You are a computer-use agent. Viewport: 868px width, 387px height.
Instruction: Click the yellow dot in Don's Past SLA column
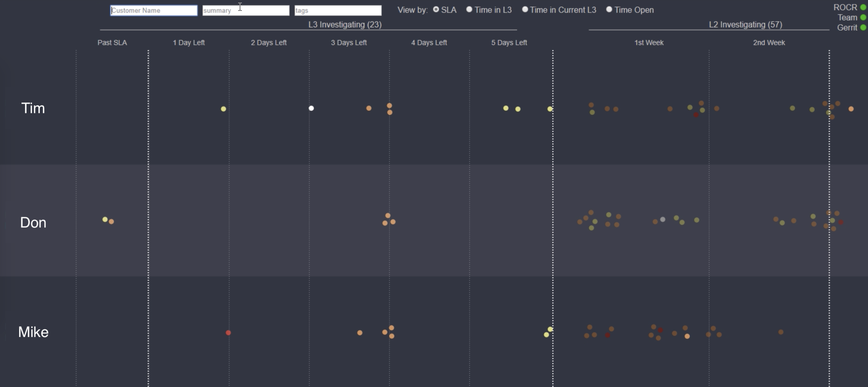[105, 219]
